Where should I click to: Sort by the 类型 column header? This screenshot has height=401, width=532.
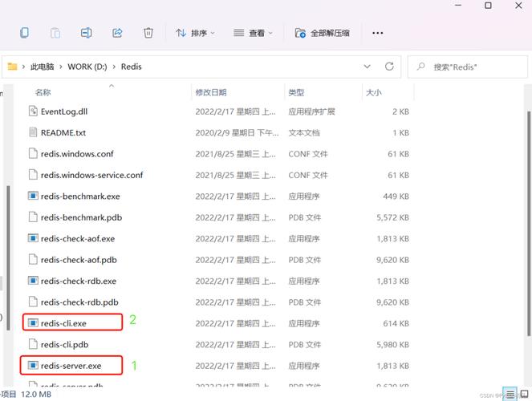[x=296, y=92]
